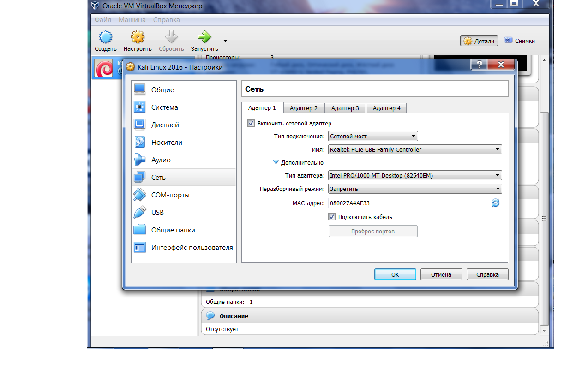588x392 pixels.
Task: Click the OK button
Action: click(x=395, y=274)
